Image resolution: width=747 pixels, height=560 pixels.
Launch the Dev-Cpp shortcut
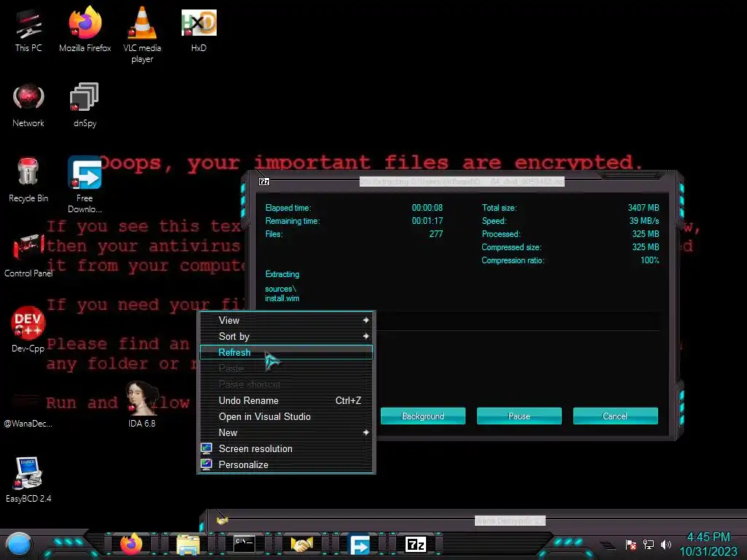click(x=28, y=330)
